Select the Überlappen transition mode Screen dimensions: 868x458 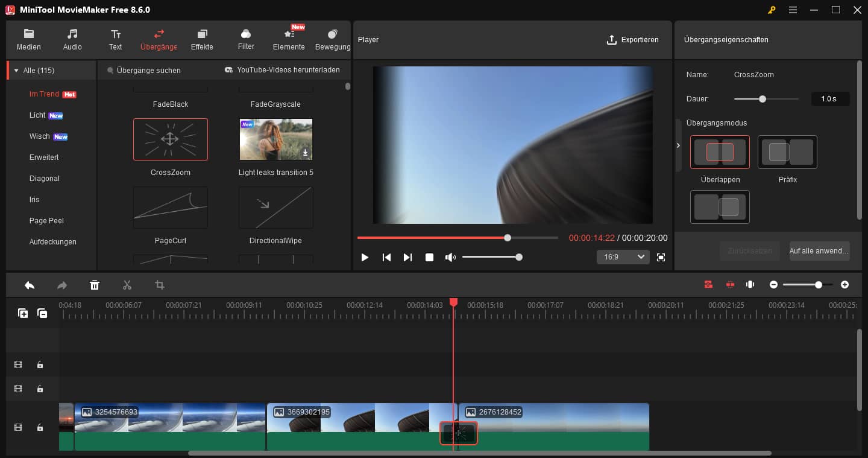pos(720,152)
